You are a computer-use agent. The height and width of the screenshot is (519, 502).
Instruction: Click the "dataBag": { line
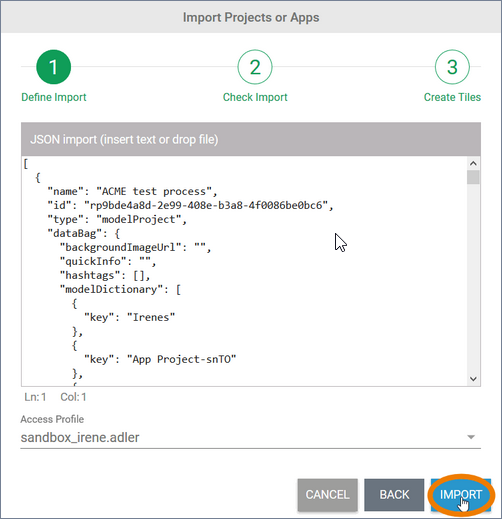tap(84, 233)
